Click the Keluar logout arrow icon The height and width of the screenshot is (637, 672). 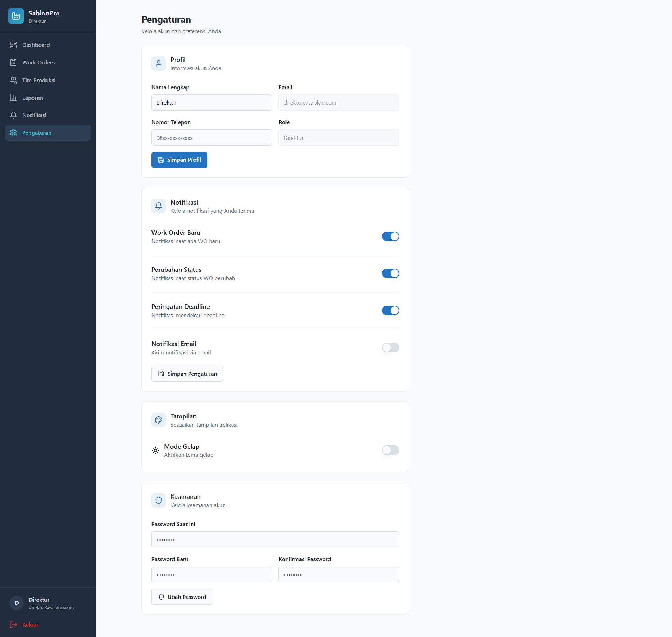[13, 624]
